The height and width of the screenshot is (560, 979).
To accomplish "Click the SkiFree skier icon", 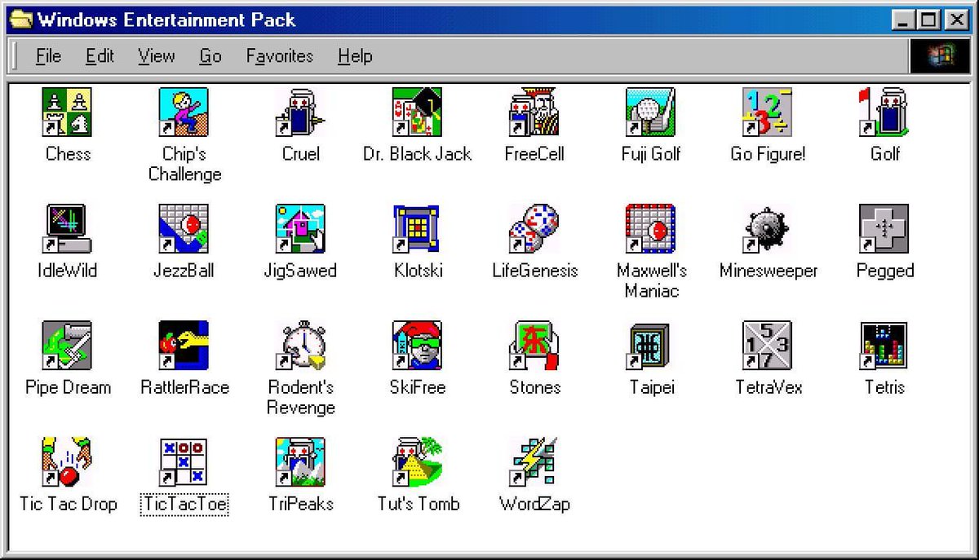I will [418, 346].
